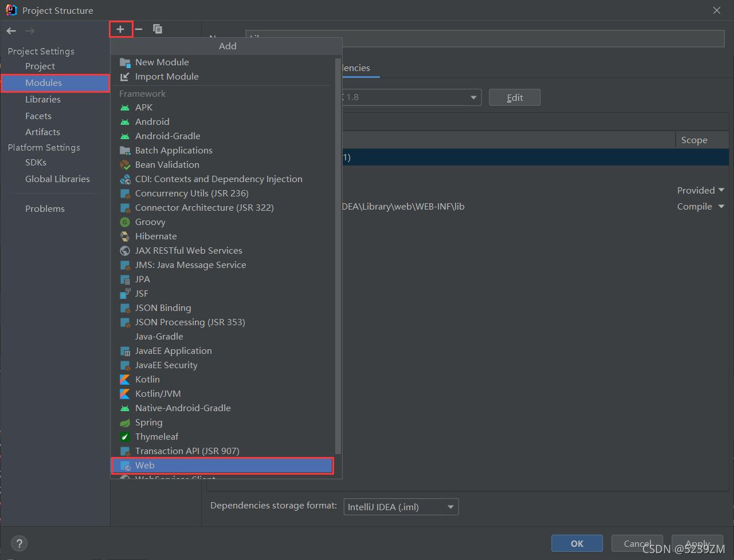734x560 pixels.
Task: Click the Add popup vertical scrollbar
Action: pos(337,255)
